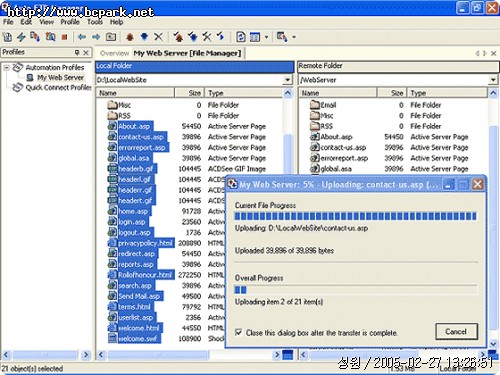Open the Profile menu
Image resolution: width=500 pixels, height=375 pixels.
coord(70,22)
